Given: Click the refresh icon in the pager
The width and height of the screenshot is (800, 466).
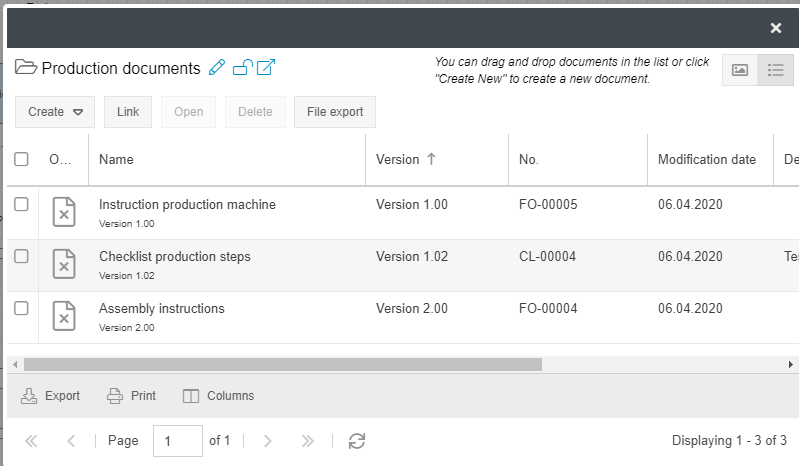Looking at the screenshot, I should click(356, 440).
